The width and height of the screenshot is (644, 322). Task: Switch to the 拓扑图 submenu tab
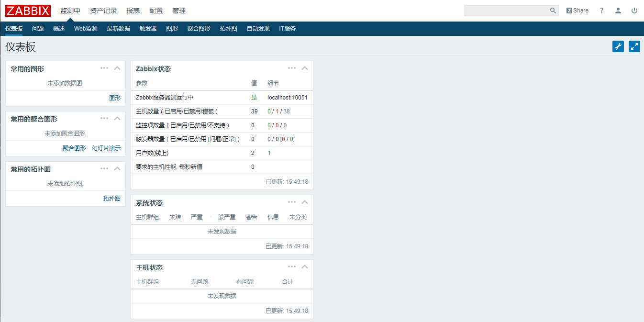(228, 29)
